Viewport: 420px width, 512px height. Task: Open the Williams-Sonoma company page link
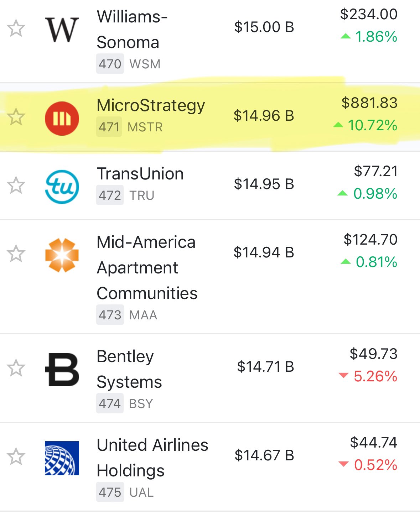click(x=132, y=30)
